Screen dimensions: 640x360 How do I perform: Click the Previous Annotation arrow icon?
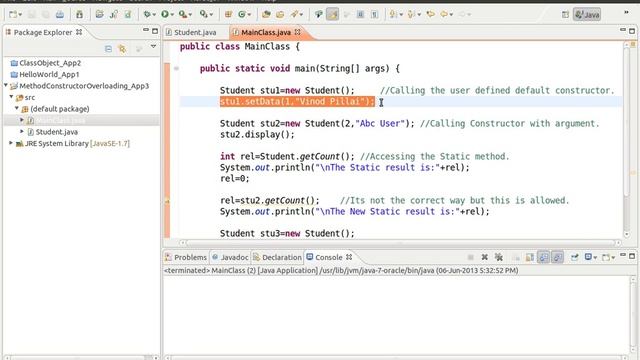tap(411, 15)
